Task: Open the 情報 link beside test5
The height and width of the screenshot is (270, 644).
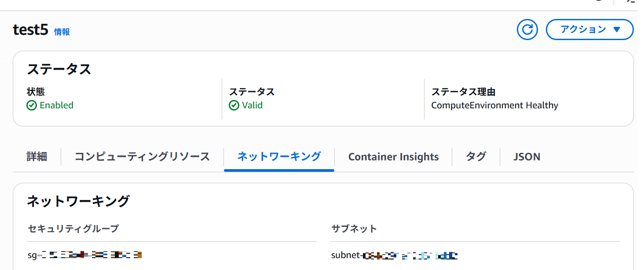Action: click(62, 32)
